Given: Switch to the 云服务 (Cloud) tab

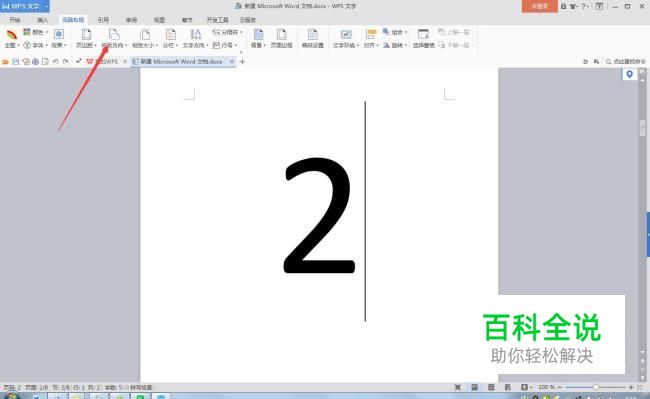Looking at the screenshot, I should point(247,20).
